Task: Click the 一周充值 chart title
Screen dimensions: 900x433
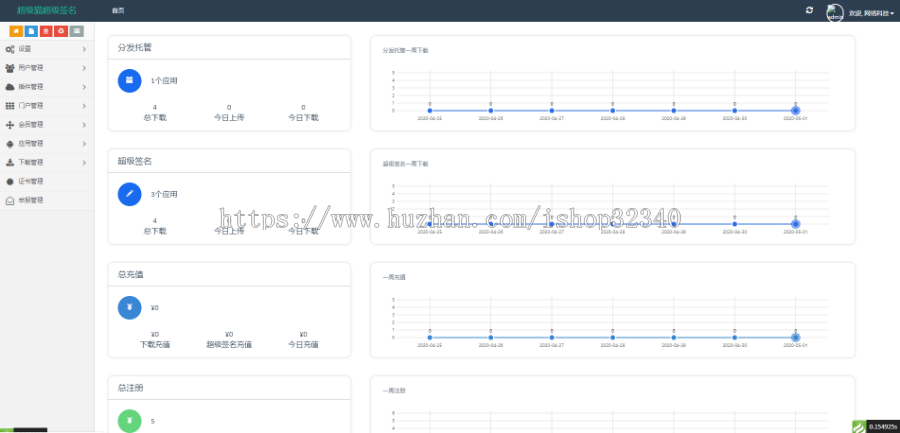Action: [394, 277]
